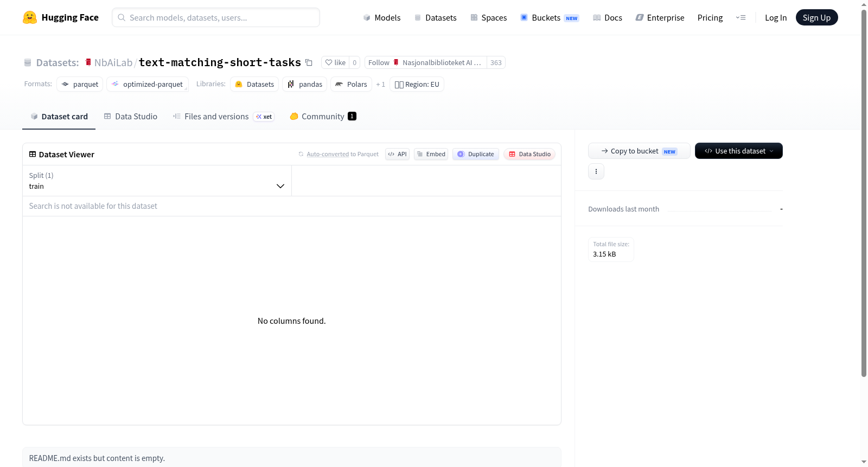Focus the search models, datasets, users field
Viewport: 868px width, 467px height.
pyautogui.click(x=216, y=17)
